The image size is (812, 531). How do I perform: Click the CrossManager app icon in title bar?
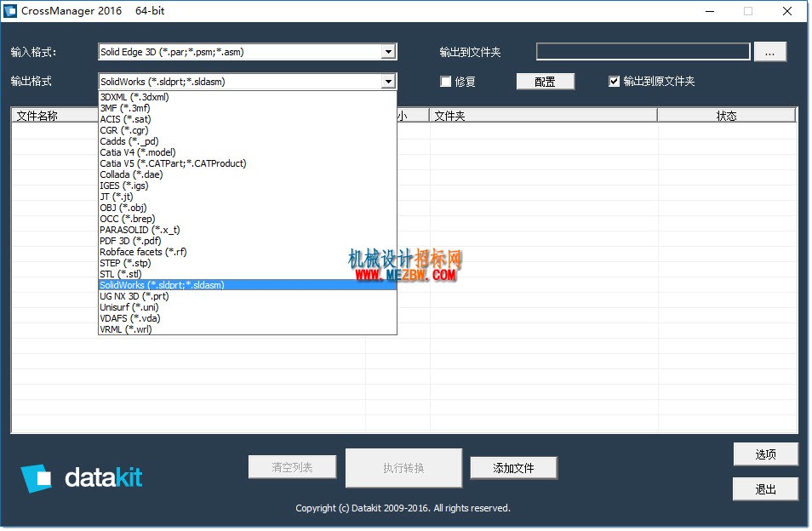click(x=10, y=11)
